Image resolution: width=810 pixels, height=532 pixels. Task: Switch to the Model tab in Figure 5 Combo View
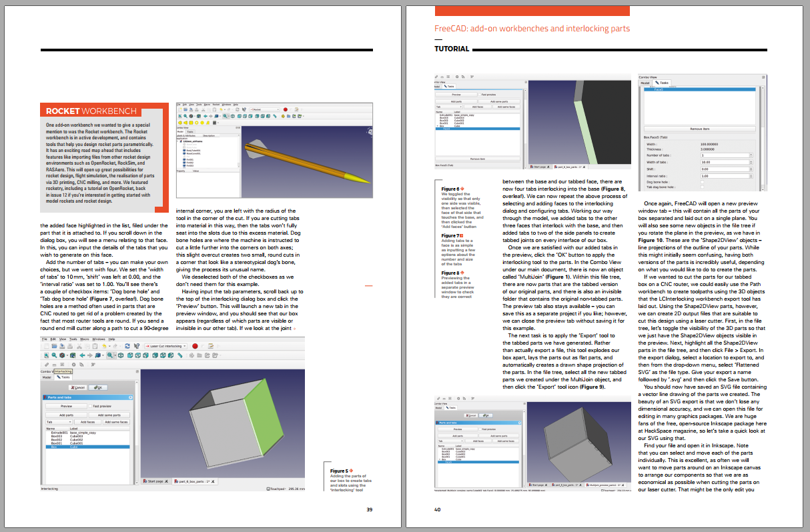point(47,377)
